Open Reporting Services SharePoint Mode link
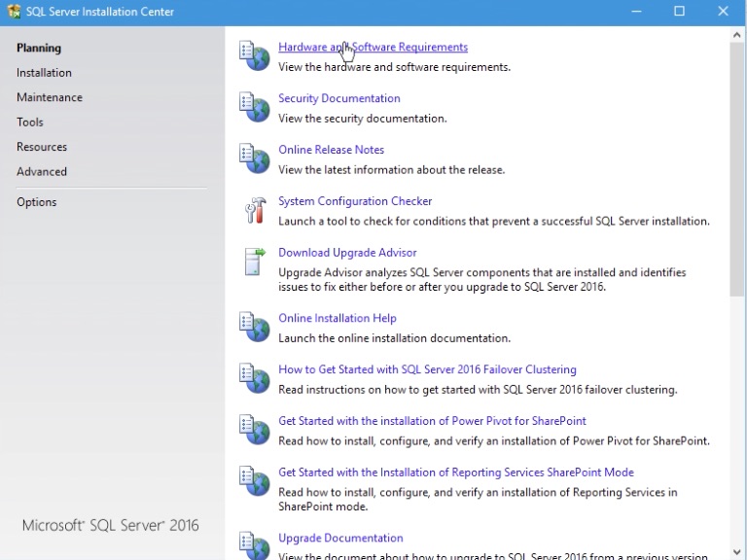Viewport: 747px width, 560px height. click(456, 472)
